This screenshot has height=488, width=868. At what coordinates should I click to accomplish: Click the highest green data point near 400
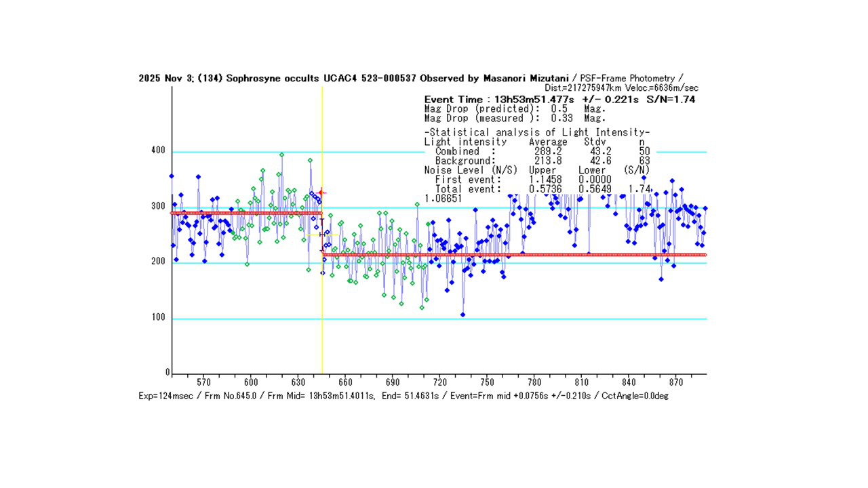[281, 155]
